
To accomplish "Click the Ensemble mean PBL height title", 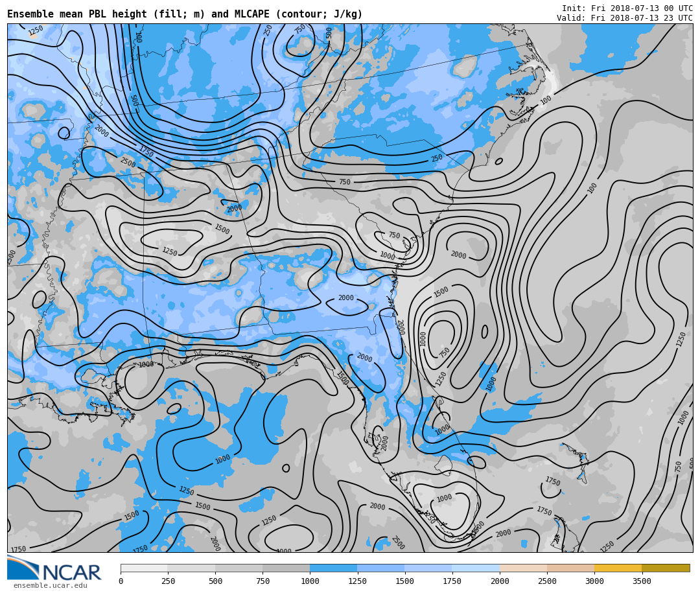I will coord(185,14).
